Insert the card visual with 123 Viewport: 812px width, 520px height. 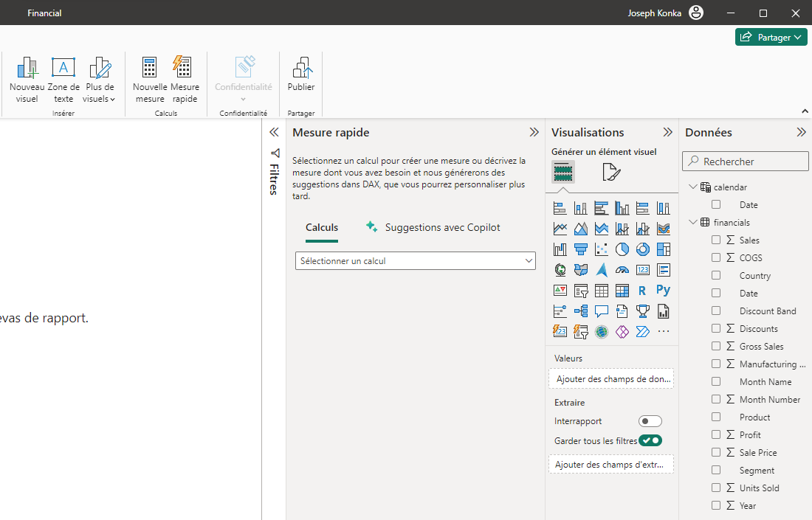point(643,269)
